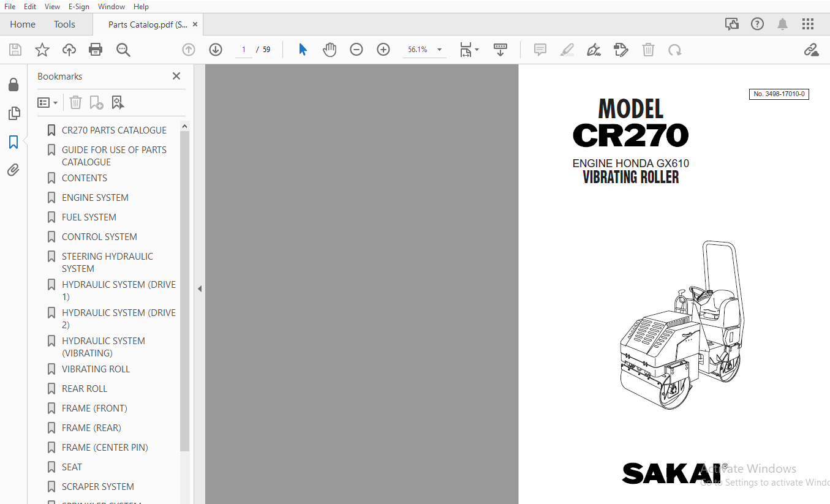Add a comment note icon

(540, 50)
